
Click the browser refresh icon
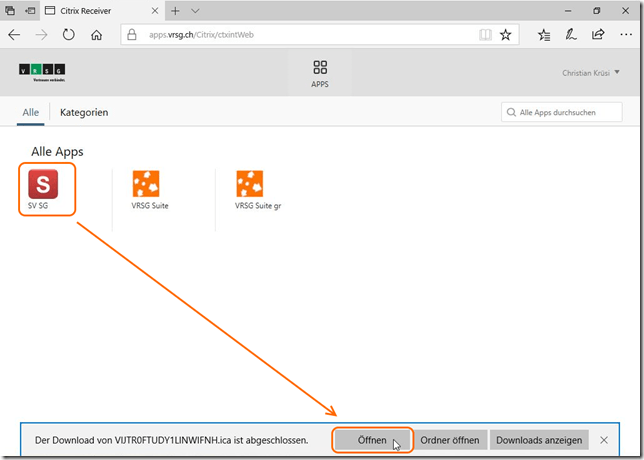click(x=69, y=34)
